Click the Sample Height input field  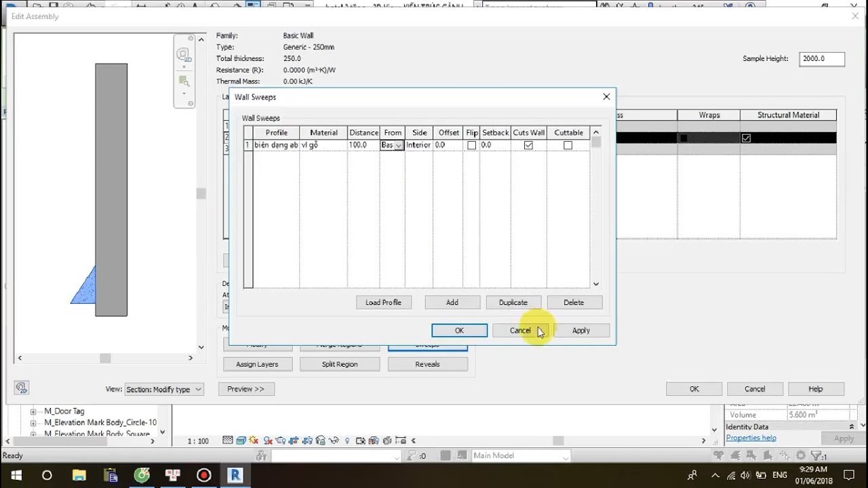821,59
